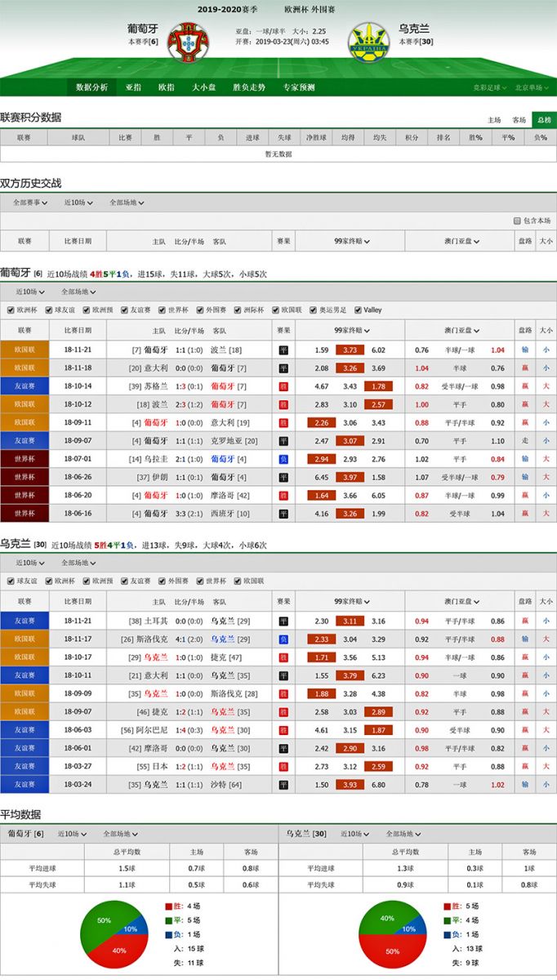The image size is (557, 980).
Task: Click highlighted odds 1.64 in 摩洛哥 row
Action: pos(322,495)
